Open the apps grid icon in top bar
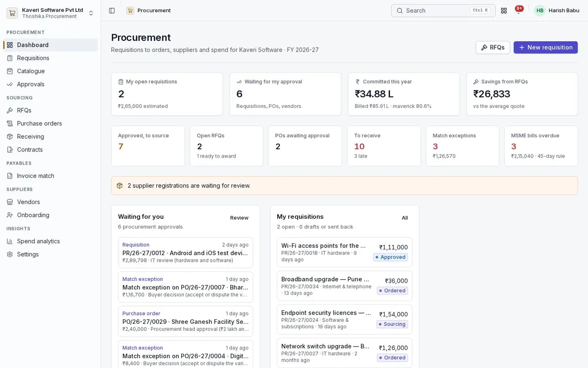The height and width of the screenshot is (368, 588). click(x=504, y=10)
